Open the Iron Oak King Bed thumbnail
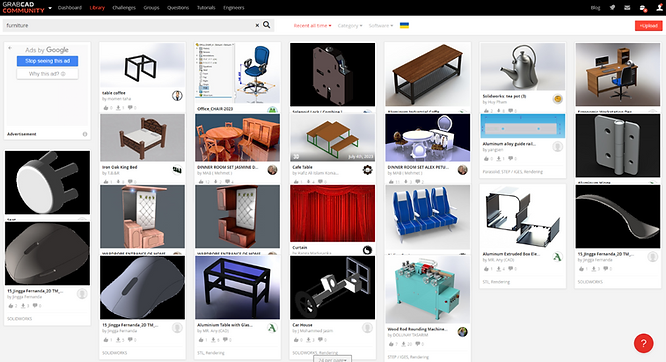 point(142,138)
